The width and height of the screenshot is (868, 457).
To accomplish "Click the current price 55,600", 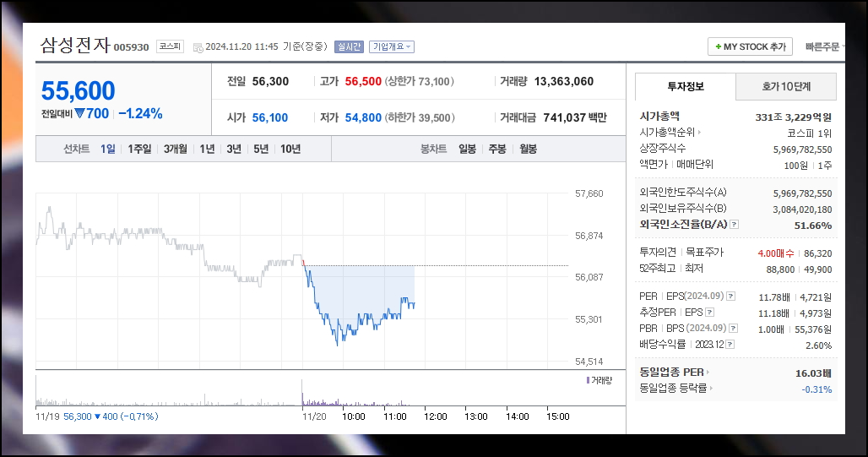I will [x=78, y=91].
